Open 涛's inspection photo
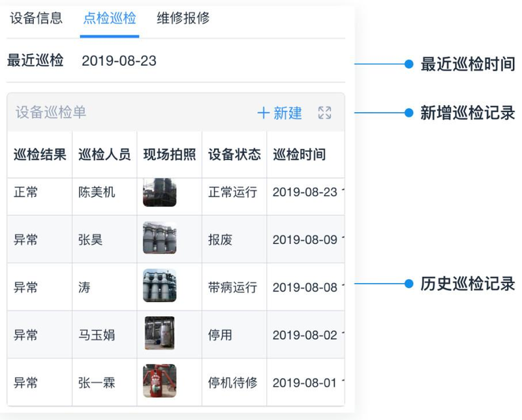 coord(160,286)
